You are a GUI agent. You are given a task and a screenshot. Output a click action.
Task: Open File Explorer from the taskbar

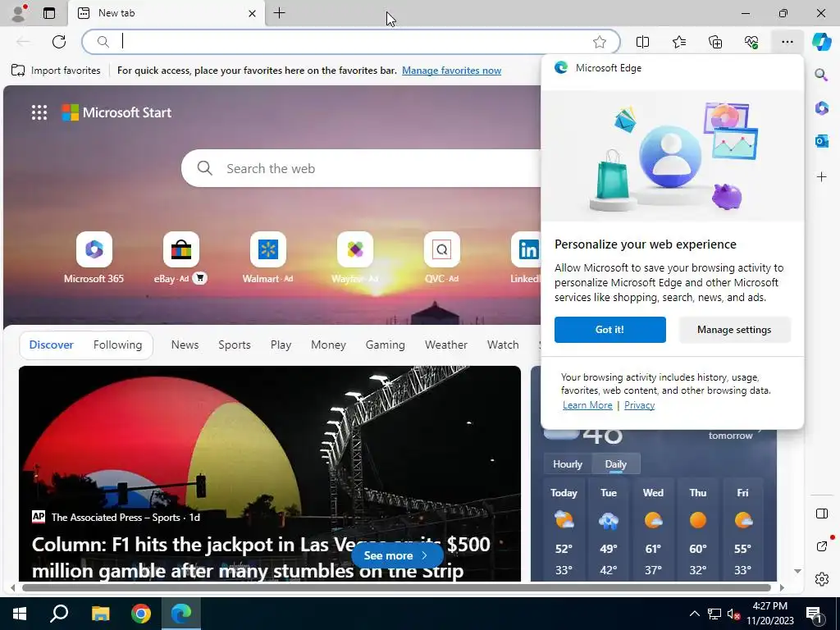click(x=100, y=614)
